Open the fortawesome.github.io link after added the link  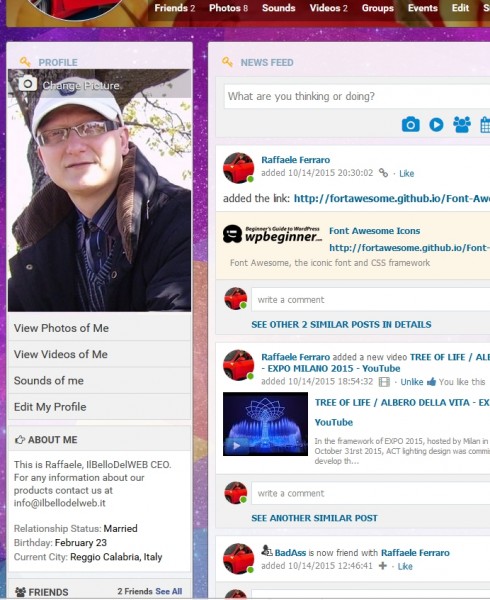(x=392, y=198)
